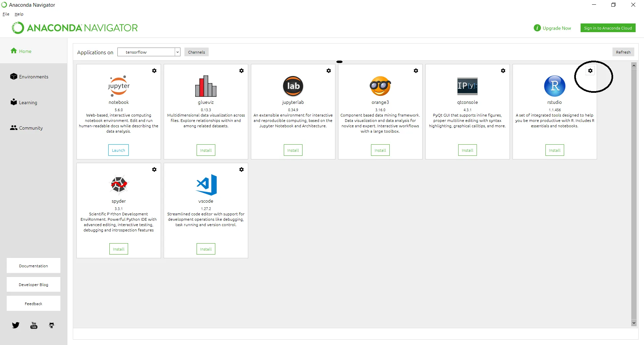Click the orange3 version 3.16.0 text
This screenshot has width=644, height=345.
tap(380, 110)
